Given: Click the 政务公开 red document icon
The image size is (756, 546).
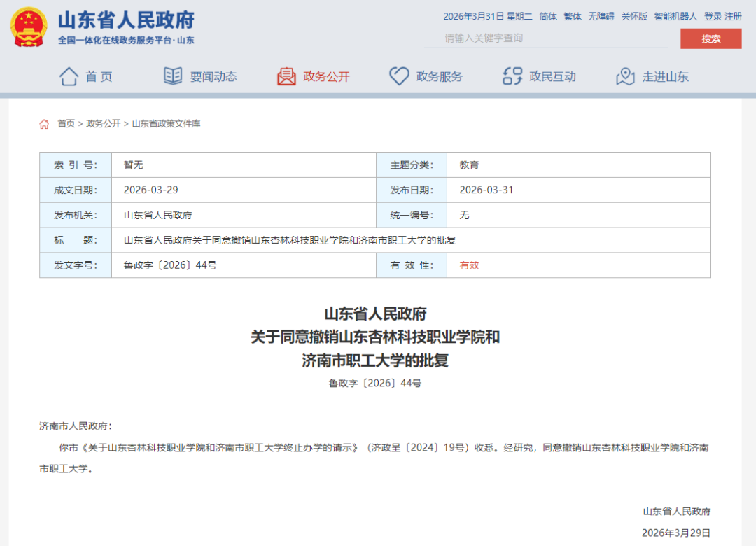Looking at the screenshot, I should (286, 76).
